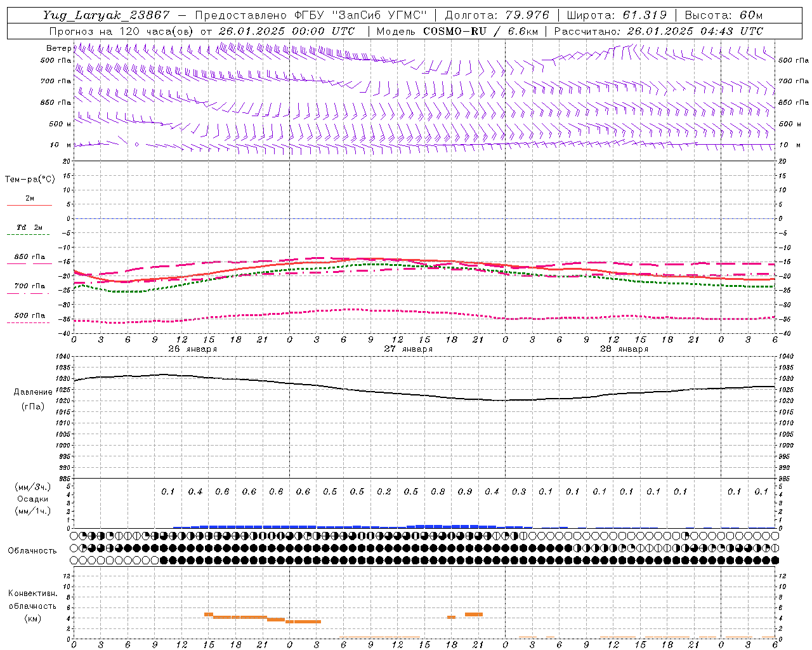Click the Давление panel label
This screenshot has height=650, width=812.
pyautogui.click(x=34, y=392)
